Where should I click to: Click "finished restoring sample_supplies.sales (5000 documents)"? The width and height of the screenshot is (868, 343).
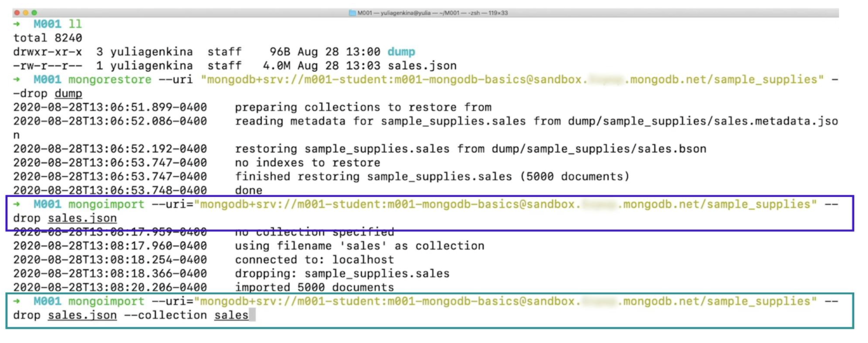tap(432, 177)
